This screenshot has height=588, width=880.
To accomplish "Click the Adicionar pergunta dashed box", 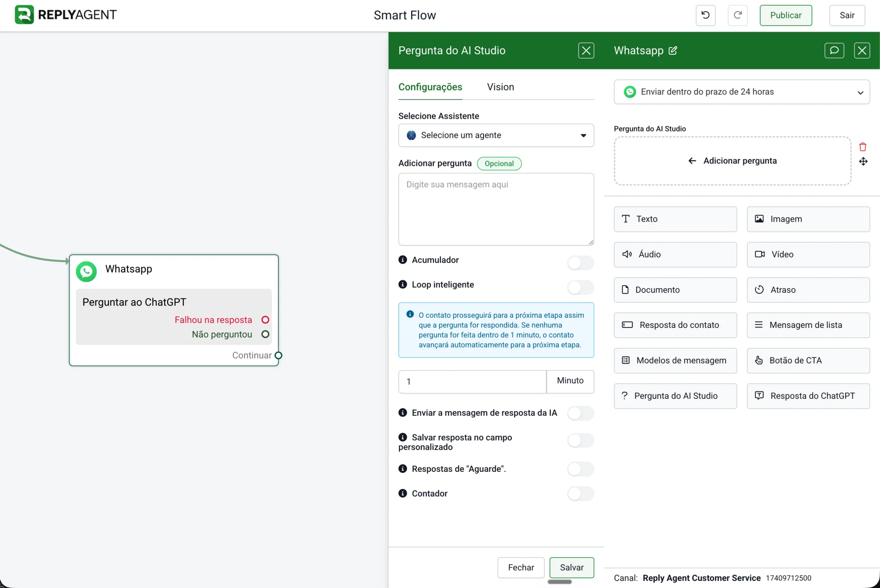I will coord(733,161).
